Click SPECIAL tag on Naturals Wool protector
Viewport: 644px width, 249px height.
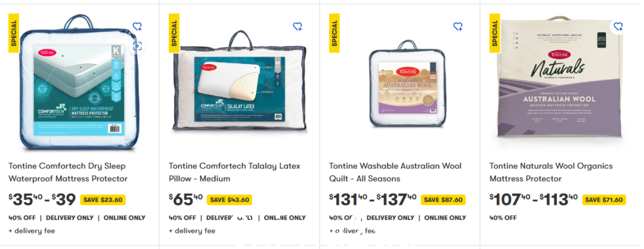(494, 33)
